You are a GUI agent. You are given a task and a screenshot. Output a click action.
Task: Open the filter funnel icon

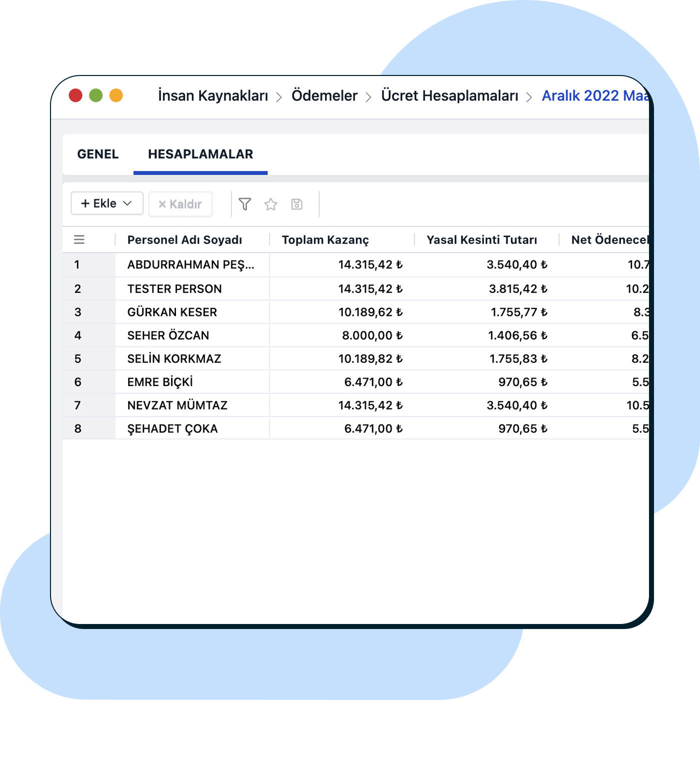click(245, 204)
